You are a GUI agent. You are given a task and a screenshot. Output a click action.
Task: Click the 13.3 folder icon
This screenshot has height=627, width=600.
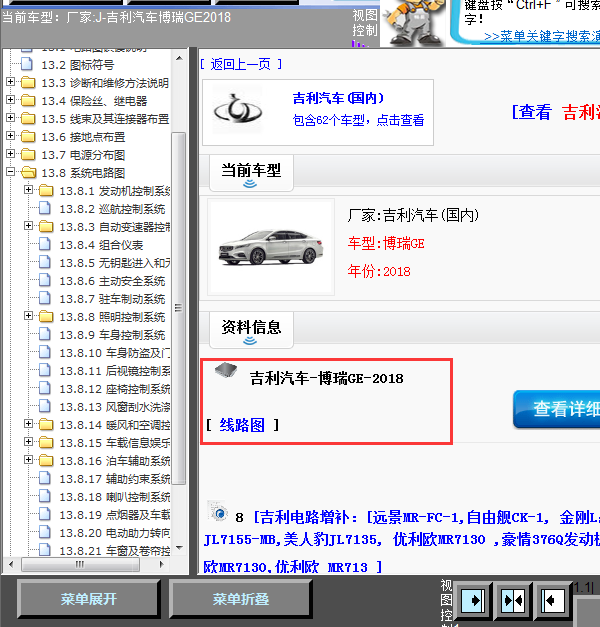click(x=28, y=82)
